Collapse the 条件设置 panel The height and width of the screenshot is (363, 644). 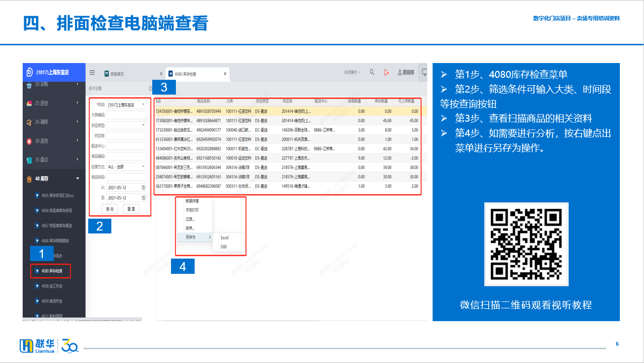point(151,89)
